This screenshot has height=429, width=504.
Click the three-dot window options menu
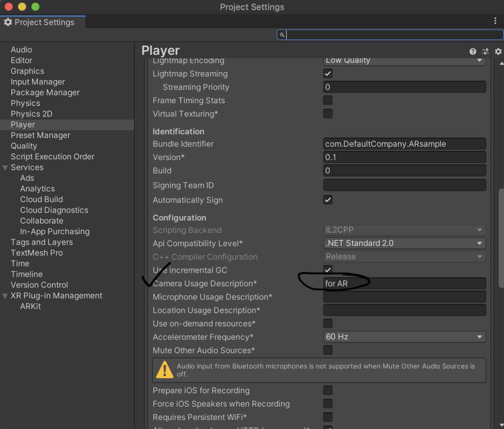(495, 21)
